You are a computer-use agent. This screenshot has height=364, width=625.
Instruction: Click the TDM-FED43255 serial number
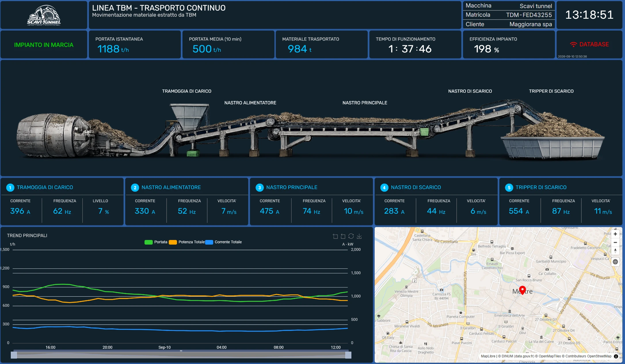pyautogui.click(x=529, y=15)
